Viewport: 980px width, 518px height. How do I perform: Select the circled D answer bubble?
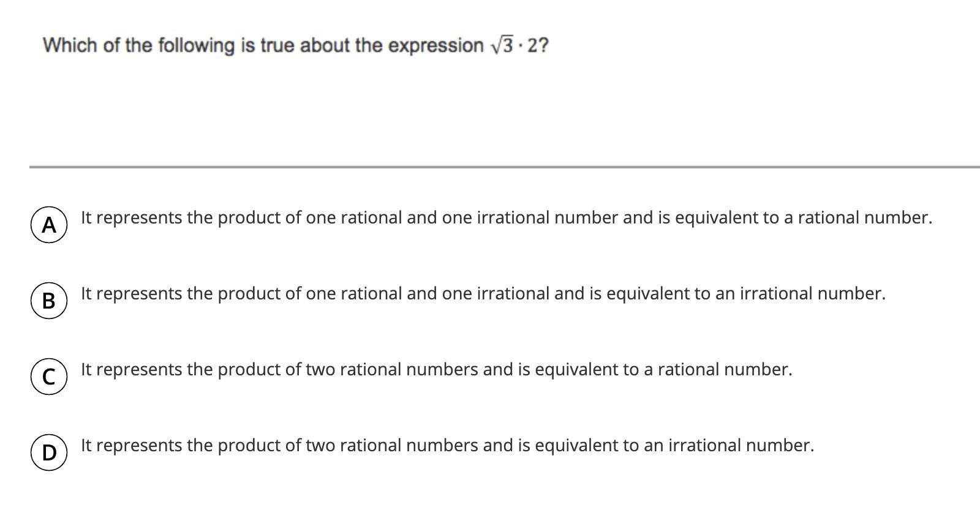pos(49,452)
